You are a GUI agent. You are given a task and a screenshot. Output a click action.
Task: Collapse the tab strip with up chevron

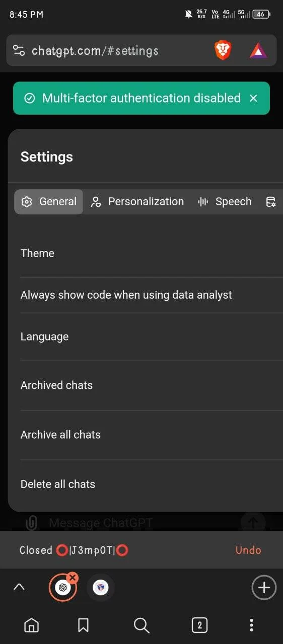pyautogui.click(x=19, y=587)
